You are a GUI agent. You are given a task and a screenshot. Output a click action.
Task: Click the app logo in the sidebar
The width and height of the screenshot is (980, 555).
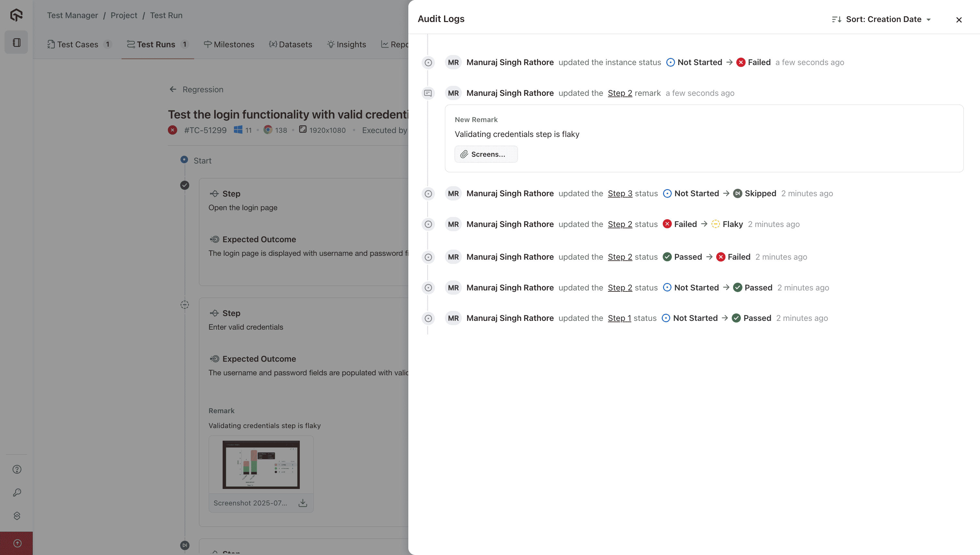16,15
